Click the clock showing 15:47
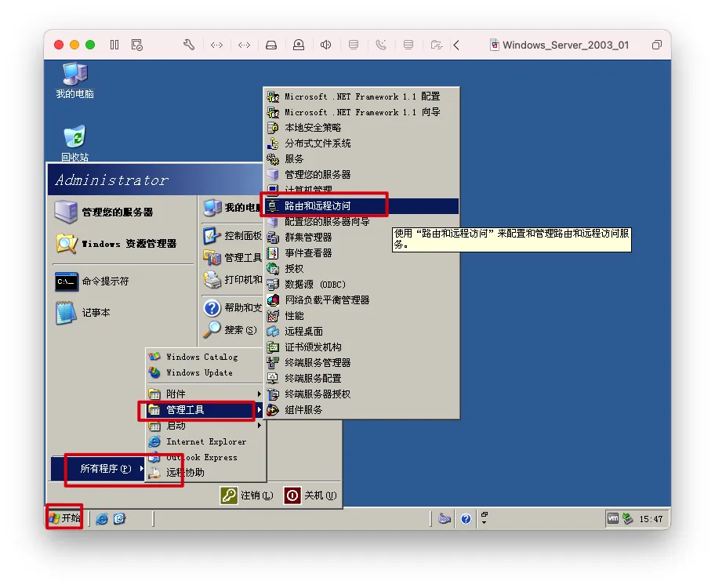Viewport: 715px width, 588px height. [651, 519]
